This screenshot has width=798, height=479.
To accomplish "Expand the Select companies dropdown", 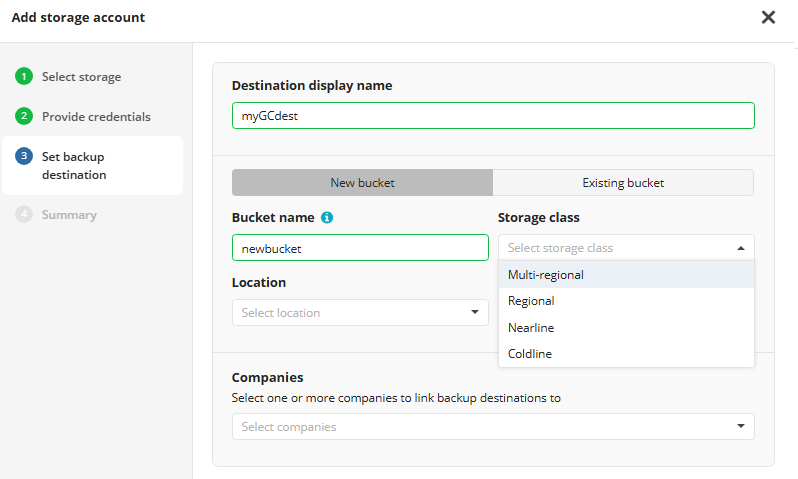I will coord(493,427).
